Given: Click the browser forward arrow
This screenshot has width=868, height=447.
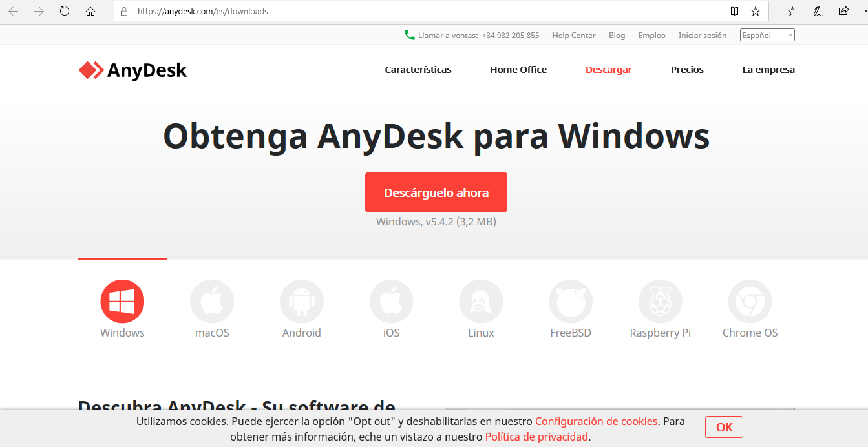Looking at the screenshot, I should coord(39,11).
